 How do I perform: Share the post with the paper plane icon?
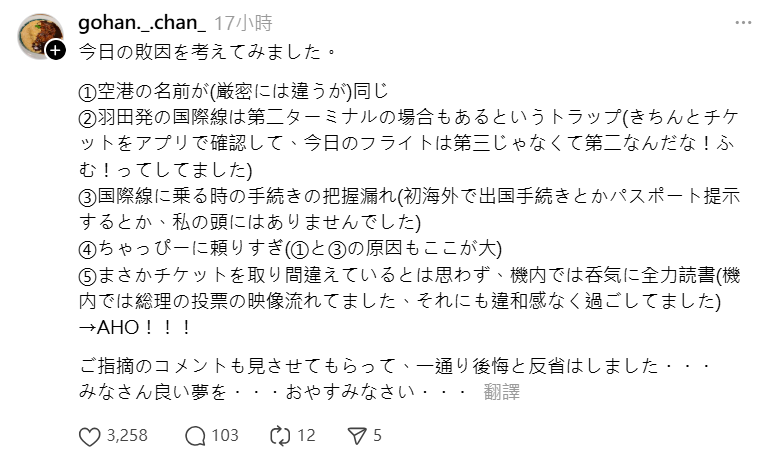(356, 436)
